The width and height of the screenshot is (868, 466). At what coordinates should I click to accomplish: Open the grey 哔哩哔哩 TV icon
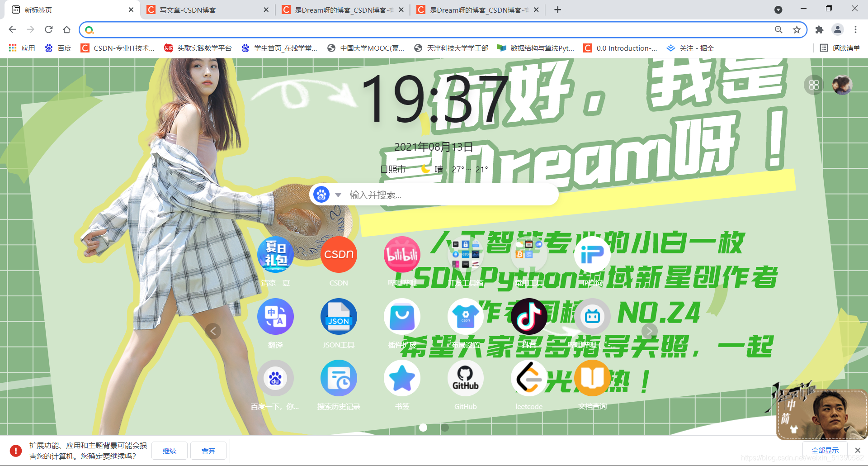(592, 316)
